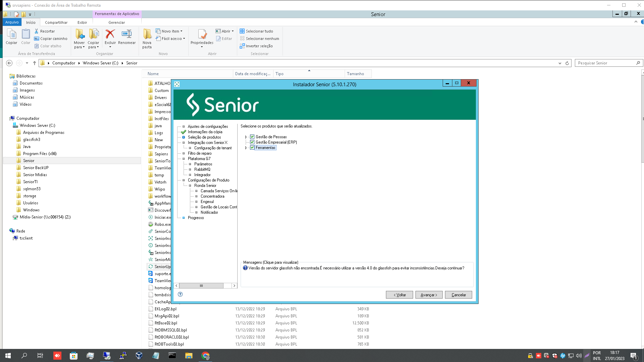Select RtBase02.bpl file
The image size is (644, 362).
tap(166, 323)
